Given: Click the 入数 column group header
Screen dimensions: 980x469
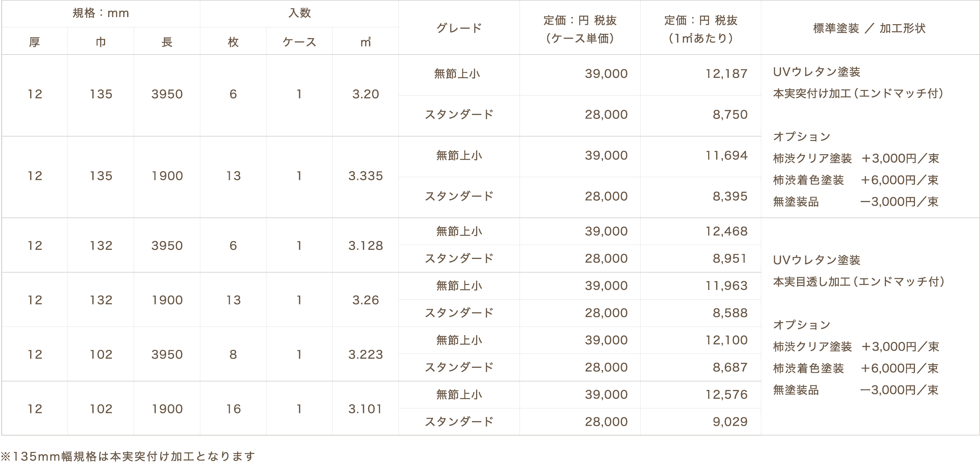Looking at the screenshot, I should pyautogui.click(x=299, y=13).
